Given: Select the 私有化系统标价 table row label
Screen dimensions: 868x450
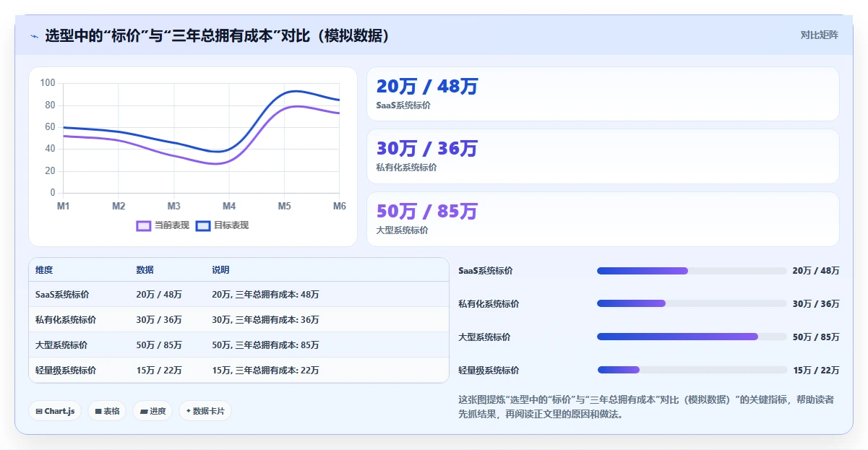Looking at the screenshot, I should 66,320.
